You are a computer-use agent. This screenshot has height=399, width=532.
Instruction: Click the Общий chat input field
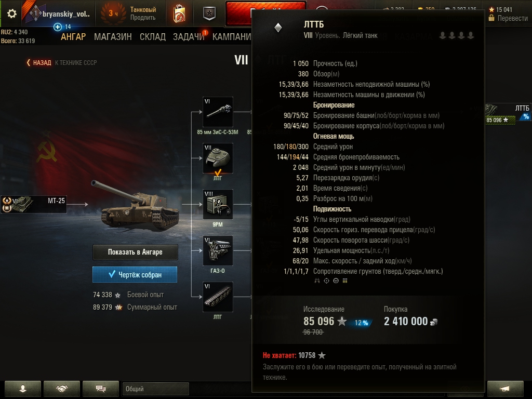click(155, 389)
